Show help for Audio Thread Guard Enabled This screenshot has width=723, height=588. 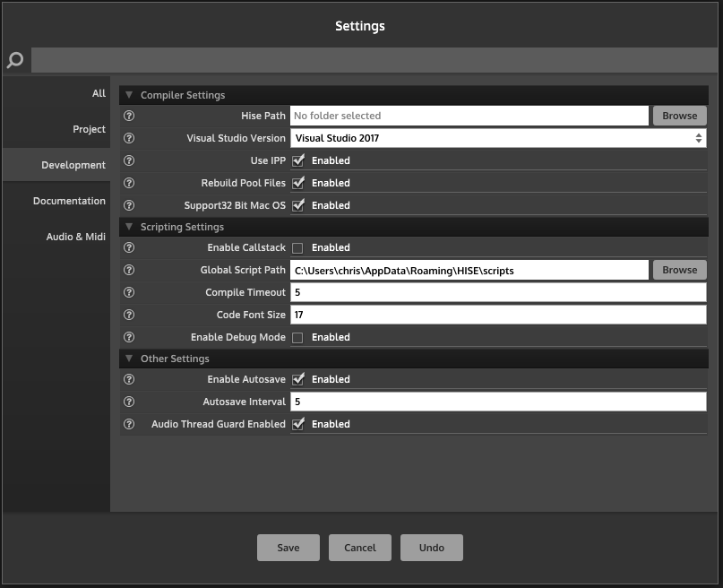click(x=129, y=424)
